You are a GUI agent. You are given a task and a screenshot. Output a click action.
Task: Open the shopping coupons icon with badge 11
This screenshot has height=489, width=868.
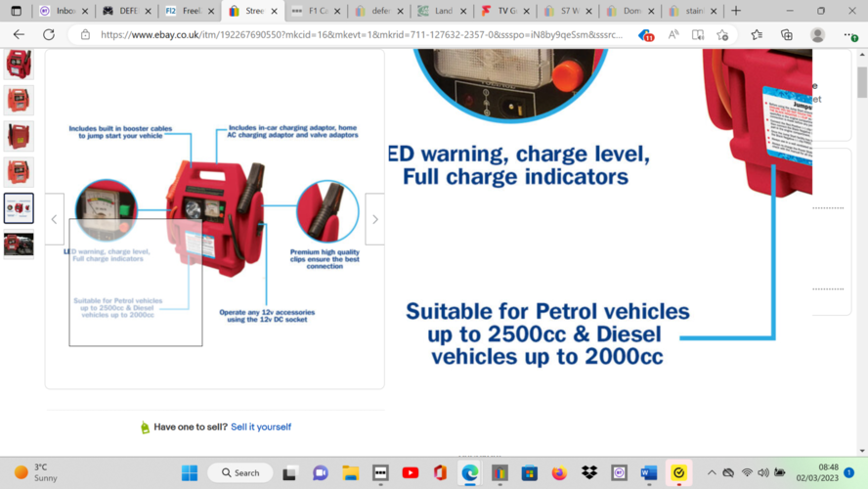tap(645, 35)
